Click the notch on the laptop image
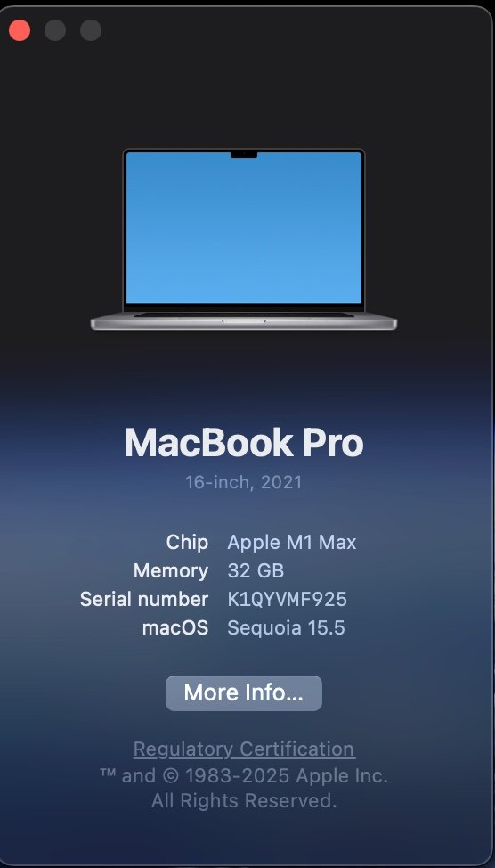This screenshot has width=495, height=868. pyautogui.click(x=244, y=154)
